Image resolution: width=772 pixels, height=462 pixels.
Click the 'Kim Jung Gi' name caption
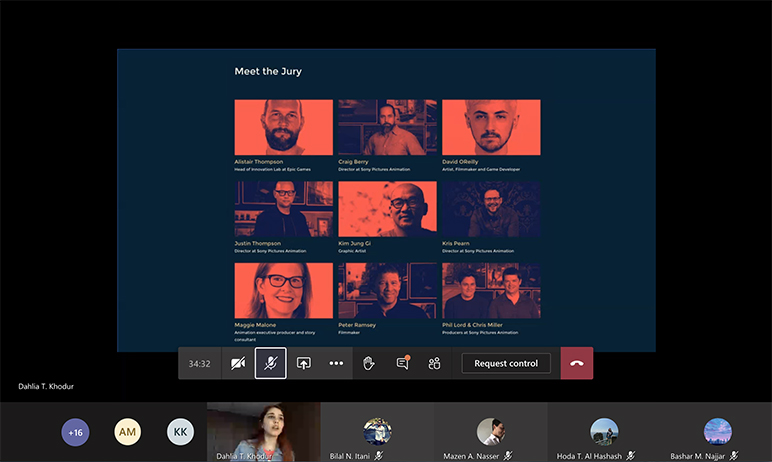click(354, 243)
